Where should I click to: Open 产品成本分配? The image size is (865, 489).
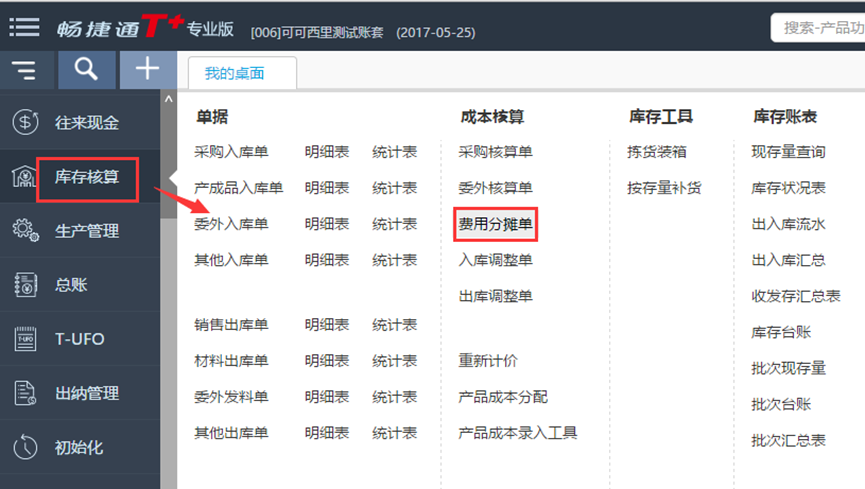[x=503, y=397]
